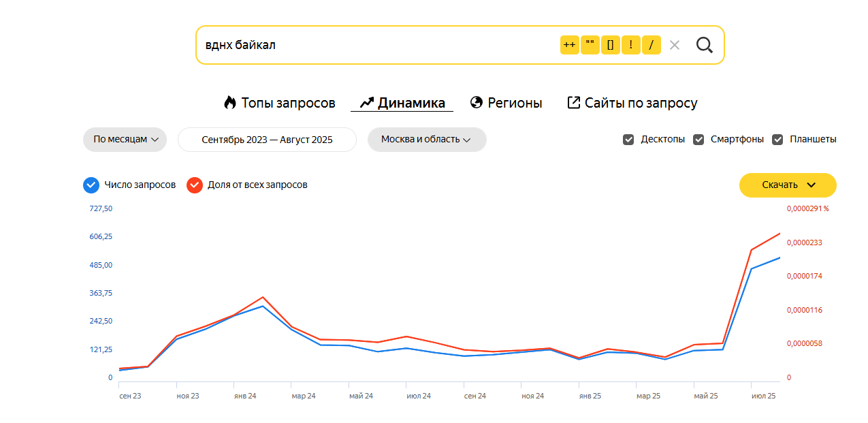Uncheck the Десктопы checkbox
Viewport: 868px width, 423px height.
coord(628,140)
